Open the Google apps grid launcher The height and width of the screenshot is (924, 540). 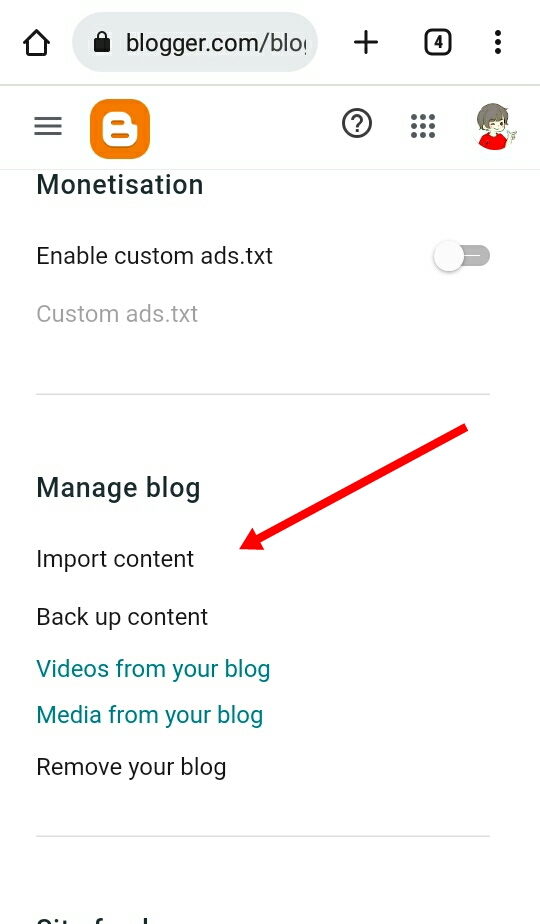tap(423, 126)
